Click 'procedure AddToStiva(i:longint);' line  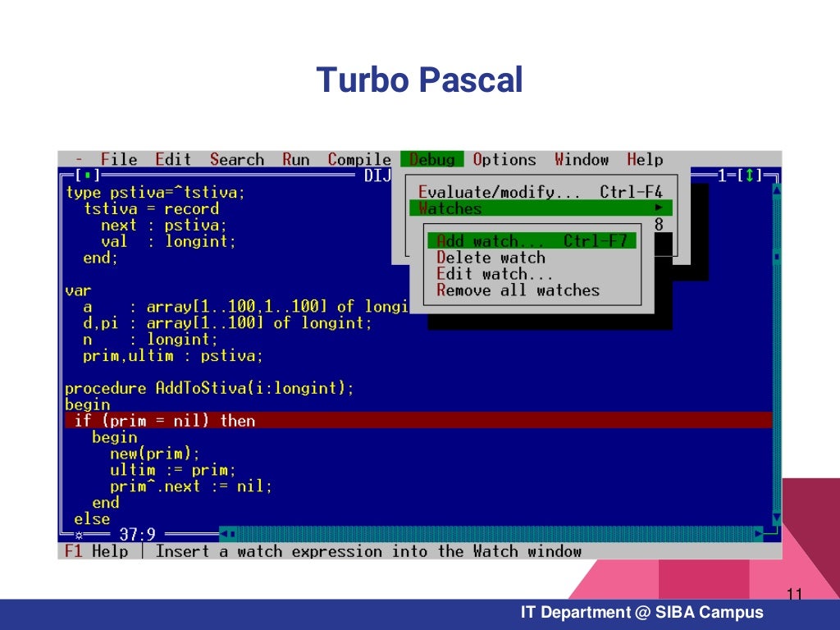[209, 388]
